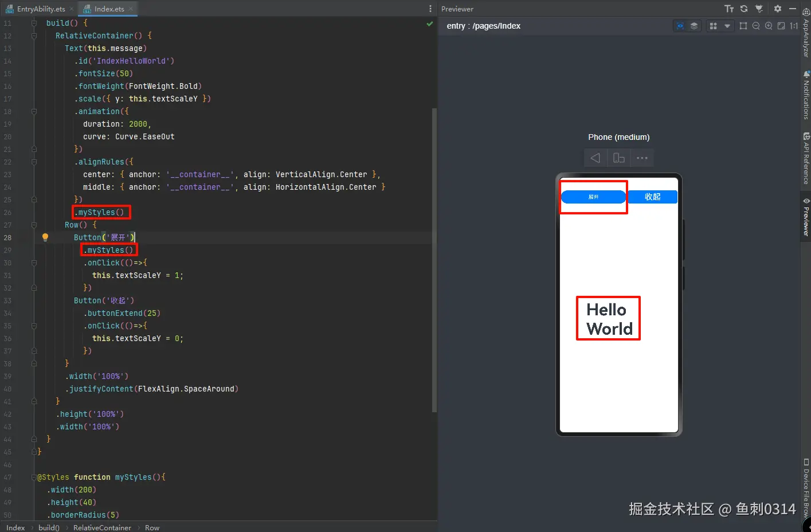Fold the Row() block on line 27
This screenshot has width=811, height=532.
pos(34,225)
